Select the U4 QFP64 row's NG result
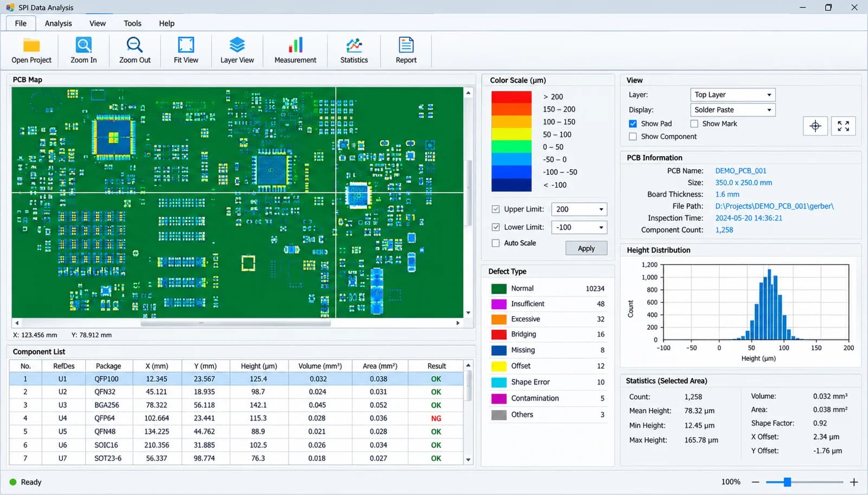Image resolution: width=868 pixels, height=495 pixels. pyautogui.click(x=436, y=419)
